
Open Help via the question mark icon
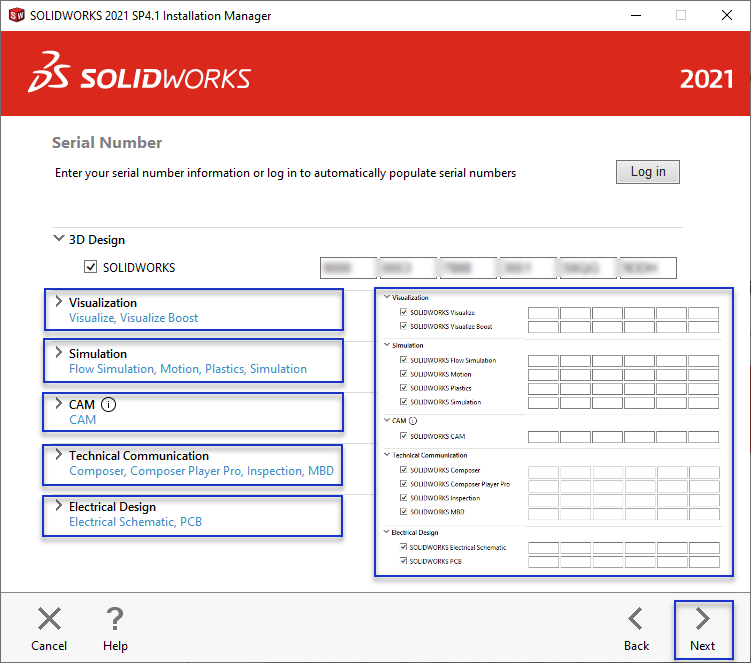point(115,618)
